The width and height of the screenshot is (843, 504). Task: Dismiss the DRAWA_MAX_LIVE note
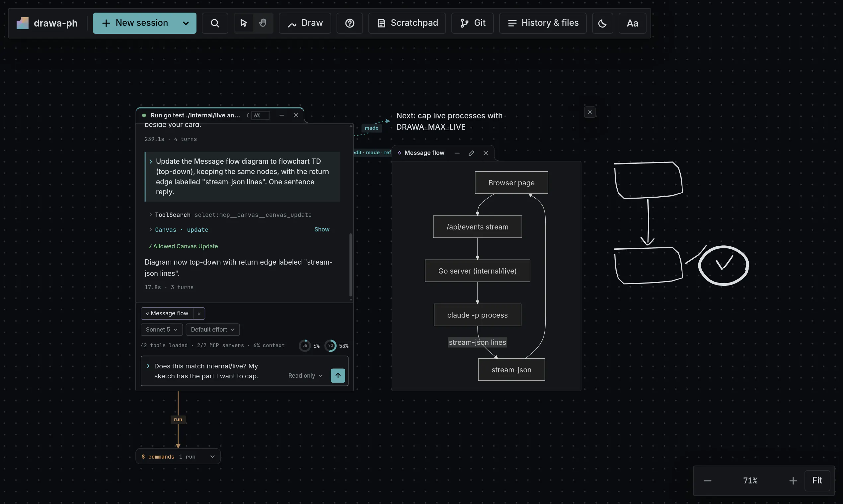pyautogui.click(x=590, y=112)
